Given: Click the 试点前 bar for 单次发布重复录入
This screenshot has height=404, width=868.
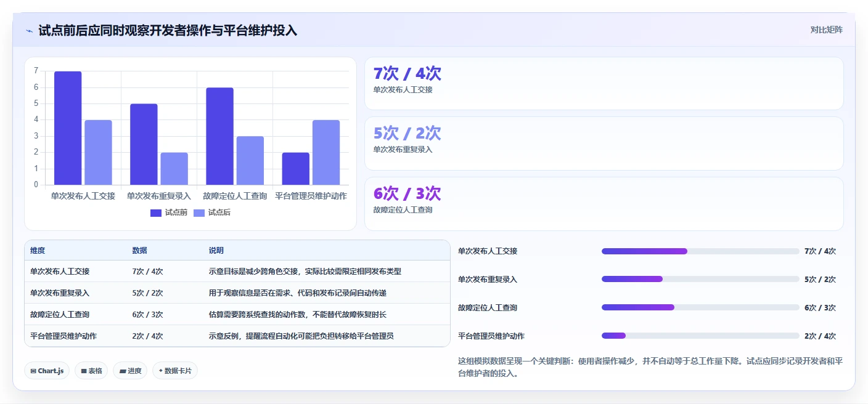Looking at the screenshot, I should click(x=144, y=144).
